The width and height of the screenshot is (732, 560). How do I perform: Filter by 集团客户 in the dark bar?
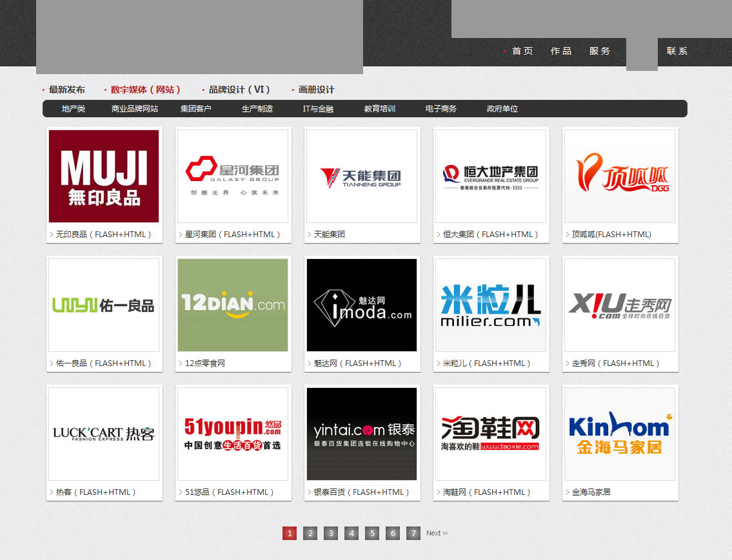click(x=195, y=109)
